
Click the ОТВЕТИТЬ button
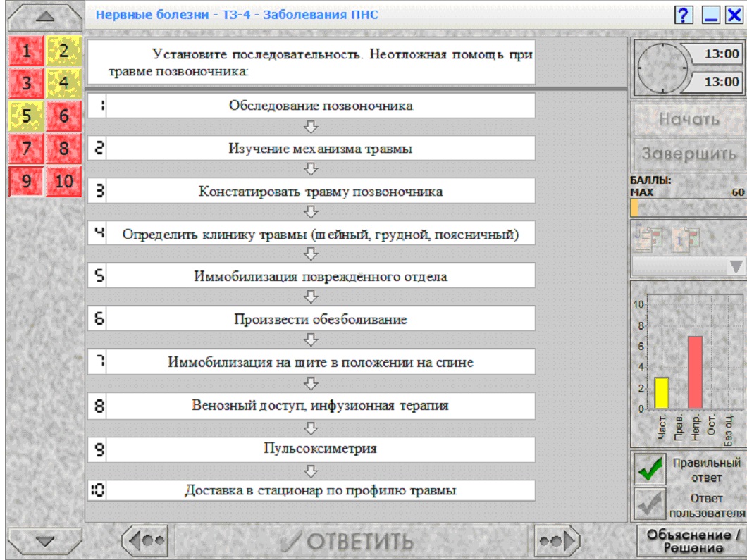click(351, 541)
